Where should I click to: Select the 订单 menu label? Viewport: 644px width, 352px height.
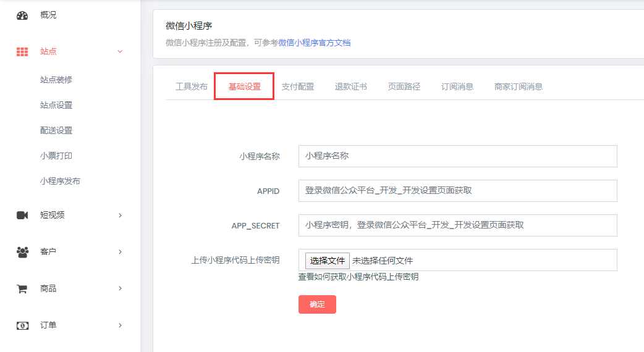point(48,325)
